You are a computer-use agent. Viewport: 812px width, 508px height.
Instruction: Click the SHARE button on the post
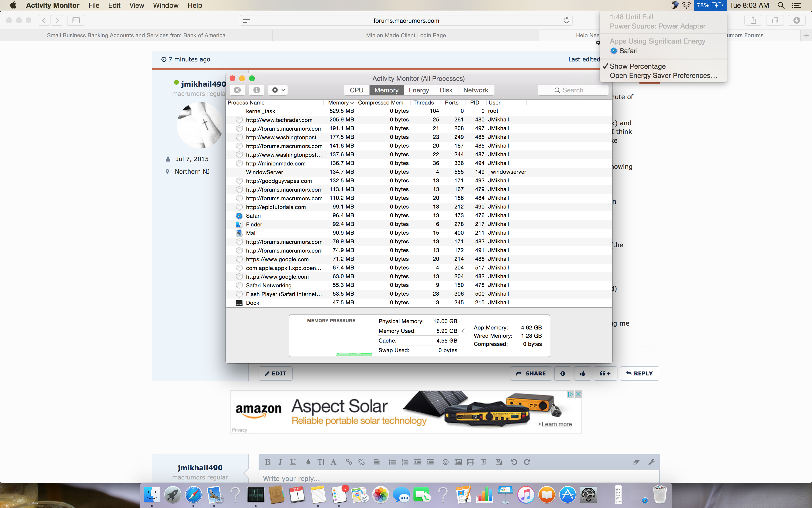point(531,373)
